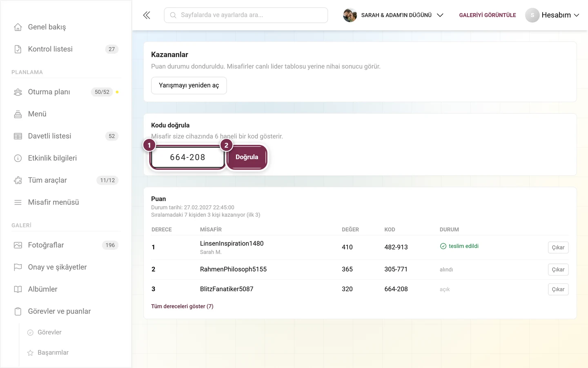Image resolution: width=588 pixels, height=368 pixels.
Task: Click the checkmark circle icon beside Görevler
Action: [x=30, y=332]
